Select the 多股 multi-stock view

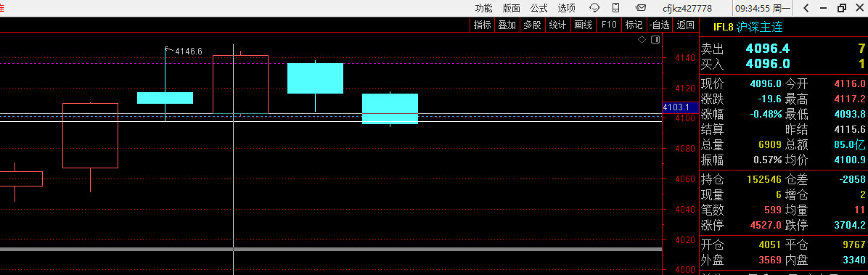532,25
